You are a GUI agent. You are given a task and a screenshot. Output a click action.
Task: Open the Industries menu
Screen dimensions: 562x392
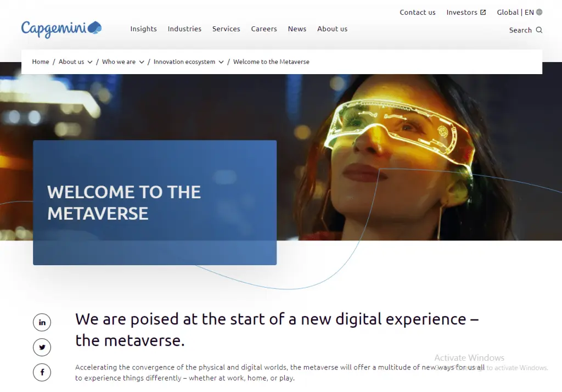pyautogui.click(x=184, y=29)
